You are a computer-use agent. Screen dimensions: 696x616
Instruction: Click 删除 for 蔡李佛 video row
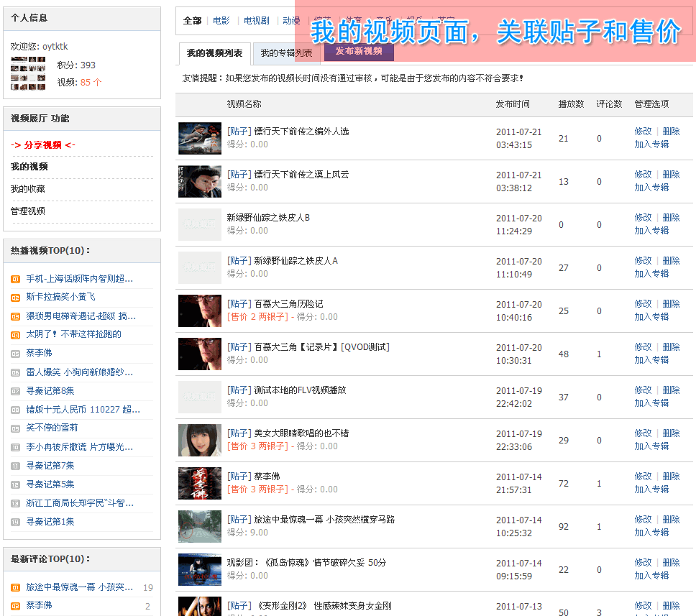point(671,477)
